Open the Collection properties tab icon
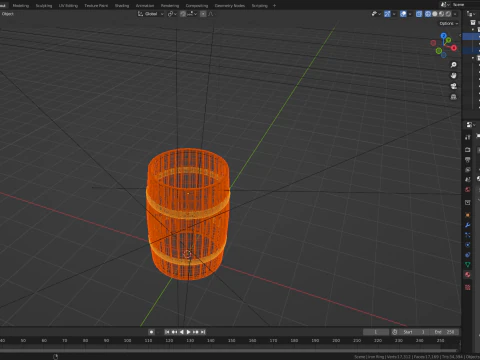The width and height of the screenshot is (480, 360). tap(468, 202)
